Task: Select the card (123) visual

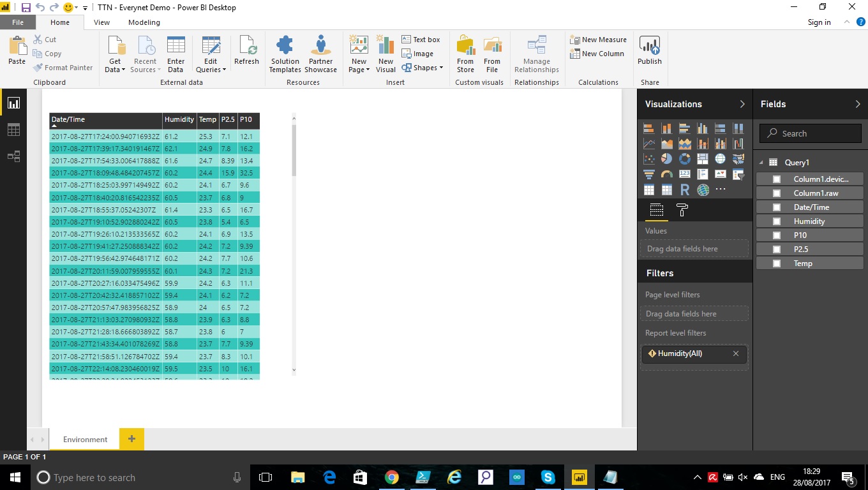Action: [x=685, y=174]
